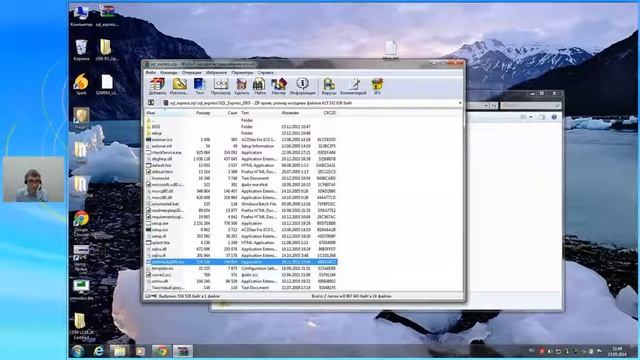Screen dimensions: 640x360
Task: Click the highlighted Application file row
Action: pyautogui.click(x=241, y=262)
